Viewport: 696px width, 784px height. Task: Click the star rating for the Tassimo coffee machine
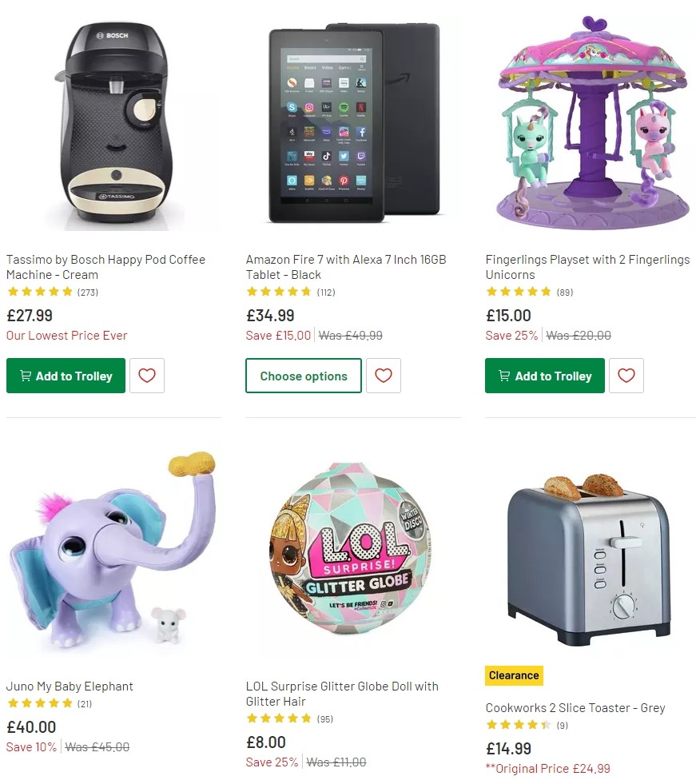pos(40,292)
